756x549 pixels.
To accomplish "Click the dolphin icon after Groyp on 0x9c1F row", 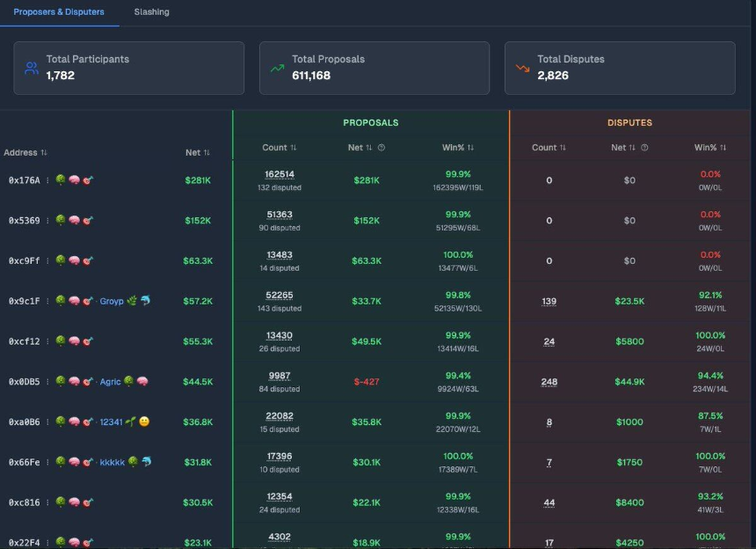I will coord(146,300).
